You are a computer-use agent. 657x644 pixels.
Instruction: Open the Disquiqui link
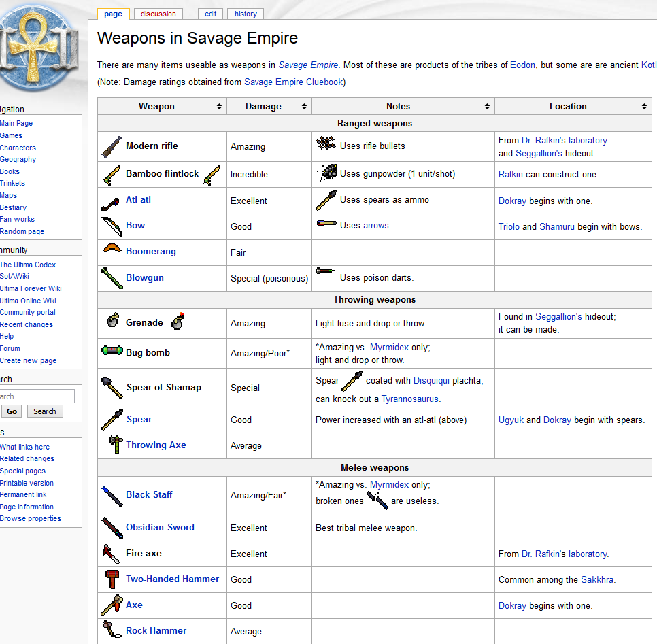click(x=431, y=380)
